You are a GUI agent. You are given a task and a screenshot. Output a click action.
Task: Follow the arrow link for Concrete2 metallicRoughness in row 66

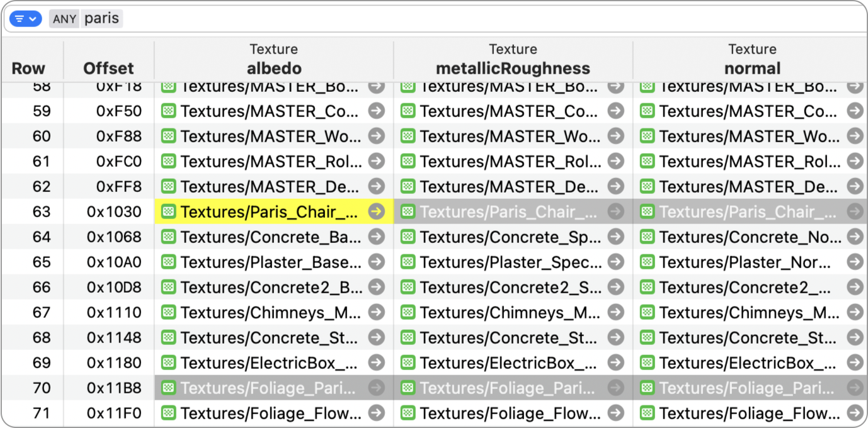(x=615, y=288)
